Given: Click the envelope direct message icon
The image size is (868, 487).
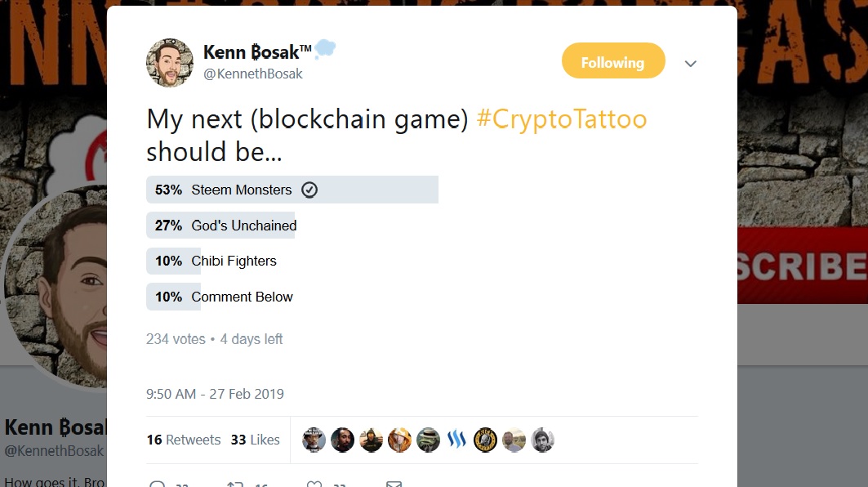Looking at the screenshot, I should click(394, 484).
